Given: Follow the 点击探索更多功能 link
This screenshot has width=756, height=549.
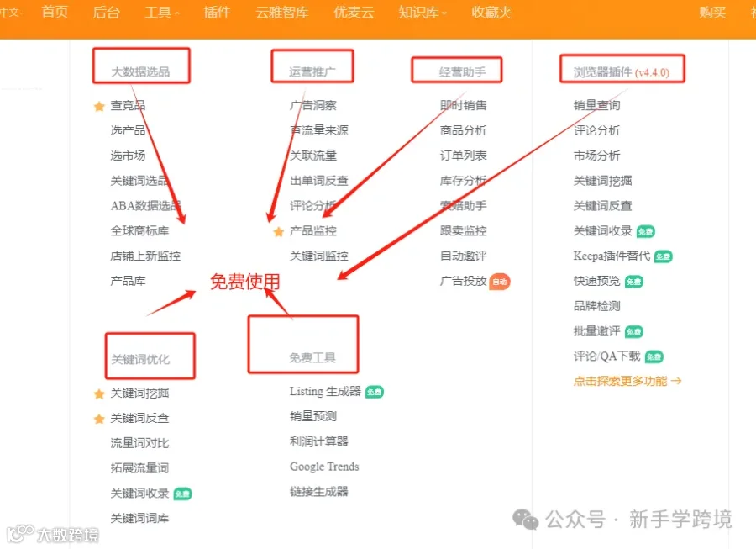Looking at the screenshot, I should coord(627,381).
